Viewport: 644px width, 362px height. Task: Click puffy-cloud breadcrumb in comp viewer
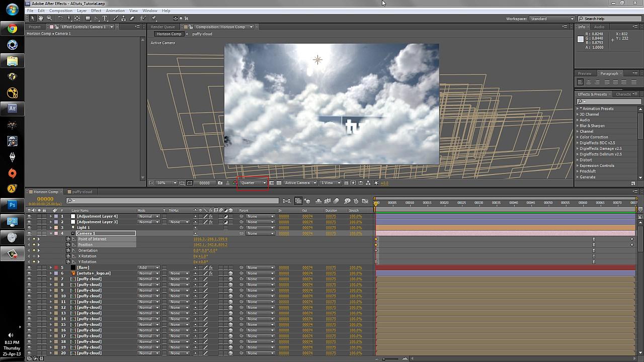(202, 34)
